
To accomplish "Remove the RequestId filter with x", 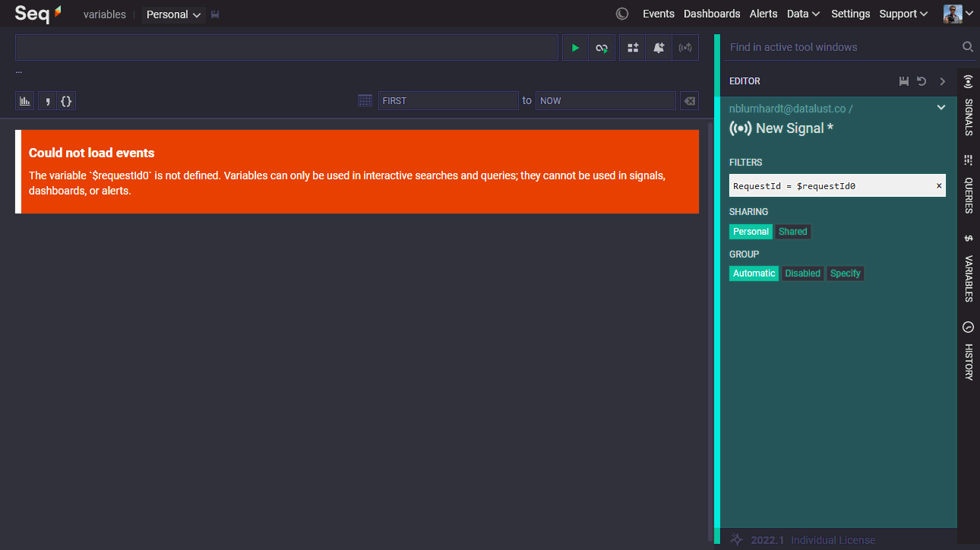I will (939, 185).
